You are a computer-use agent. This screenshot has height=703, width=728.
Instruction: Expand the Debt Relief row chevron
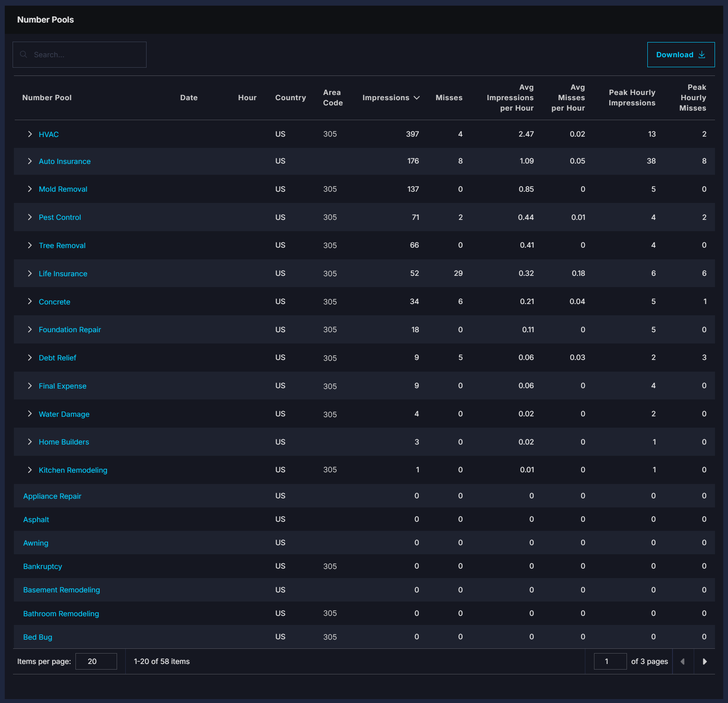click(29, 358)
